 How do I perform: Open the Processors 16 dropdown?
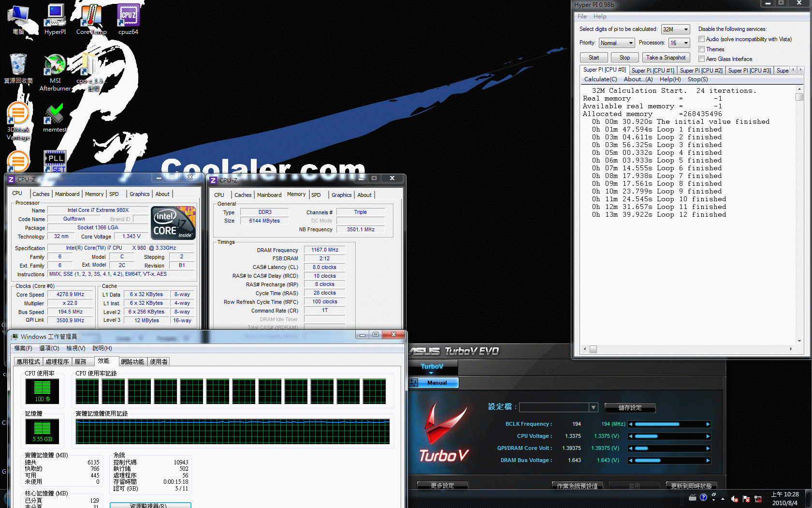click(x=679, y=43)
